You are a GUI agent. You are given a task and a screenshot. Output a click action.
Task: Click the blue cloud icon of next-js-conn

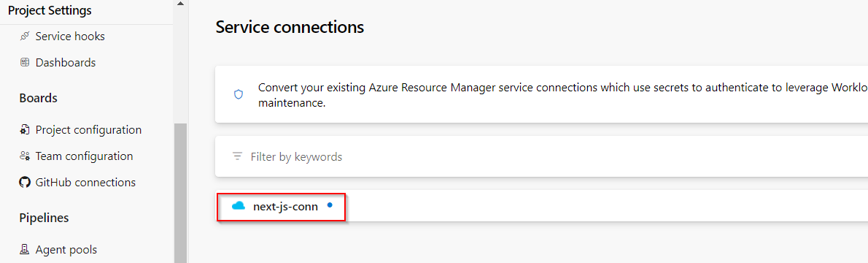pos(238,207)
